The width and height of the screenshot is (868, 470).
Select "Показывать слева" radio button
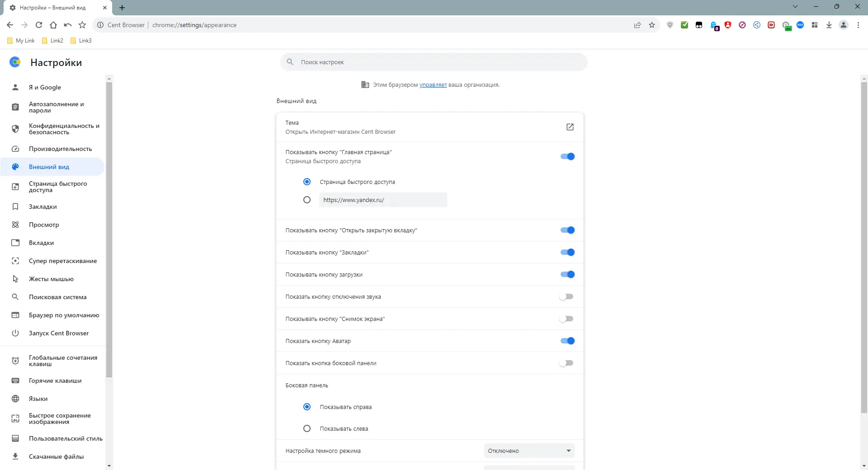(x=307, y=428)
